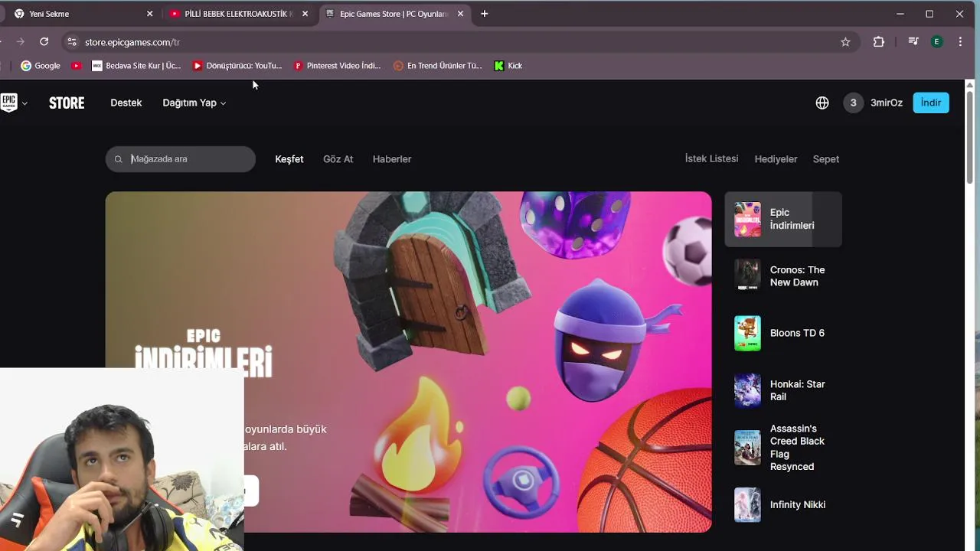Switch to the Haberler tab
980x551 pixels.
tap(392, 159)
